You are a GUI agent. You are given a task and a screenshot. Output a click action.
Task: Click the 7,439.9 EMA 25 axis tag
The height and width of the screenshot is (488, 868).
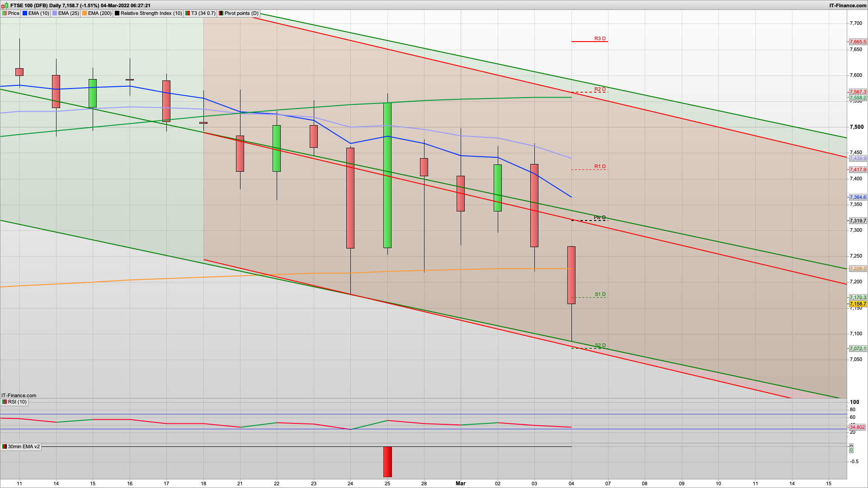tap(858, 158)
